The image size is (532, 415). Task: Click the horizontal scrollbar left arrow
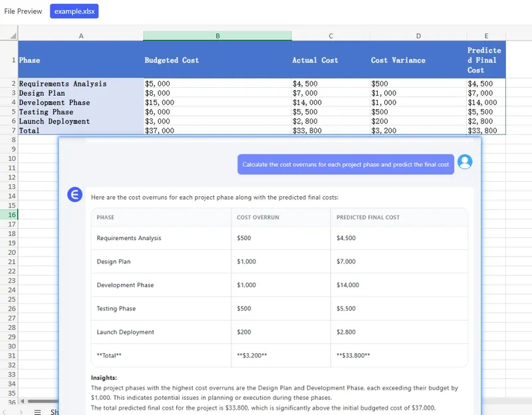[x=23, y=401]
